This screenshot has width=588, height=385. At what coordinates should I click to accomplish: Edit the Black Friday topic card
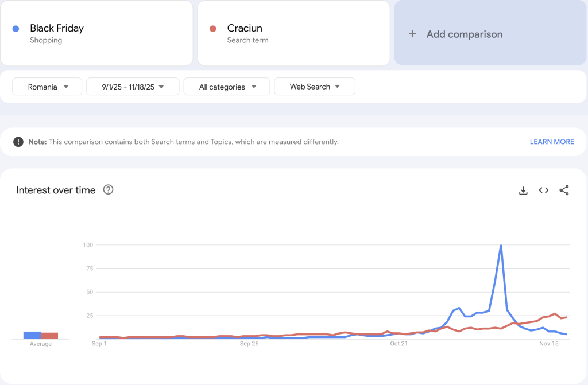tap(96, 33)
